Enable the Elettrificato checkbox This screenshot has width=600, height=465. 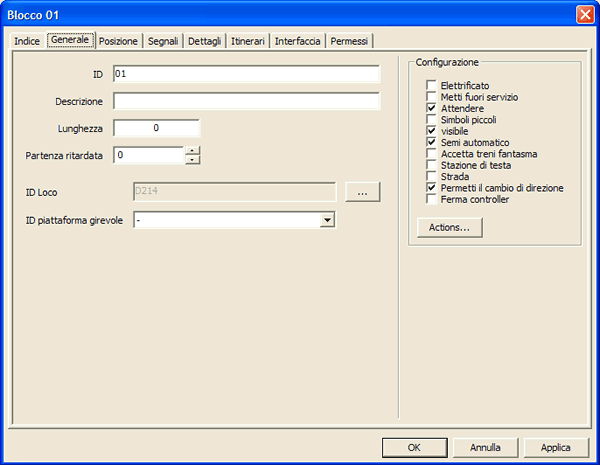pyautogui.click(x=432, y=86)
